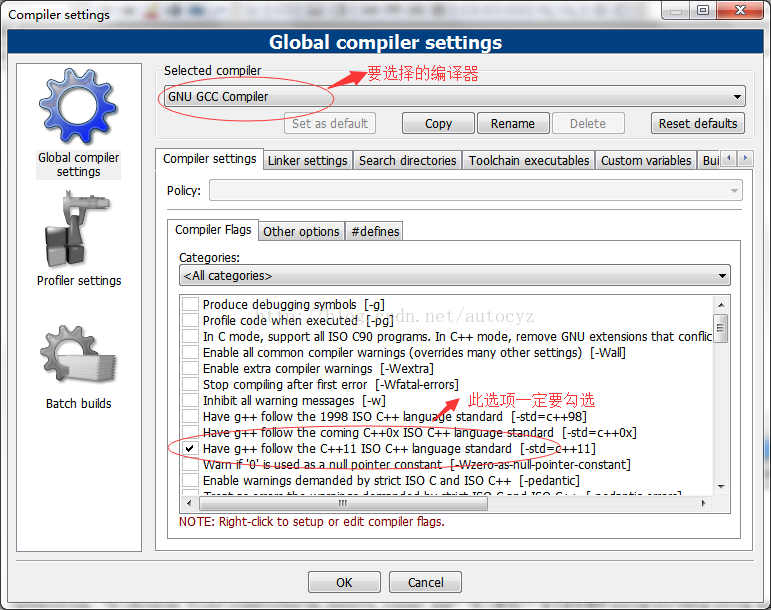Click horizontal scroll right arrow
This screenshot has height=610, width=771.
[704, 503]
